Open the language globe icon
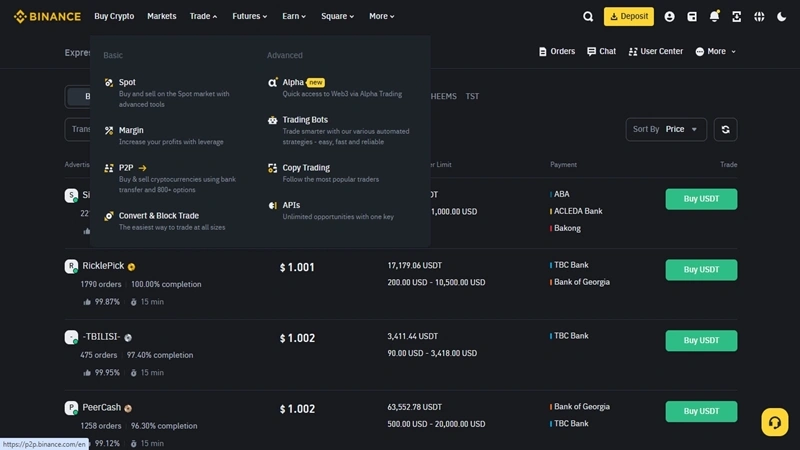Screen dimensions: 800x450 759,16
